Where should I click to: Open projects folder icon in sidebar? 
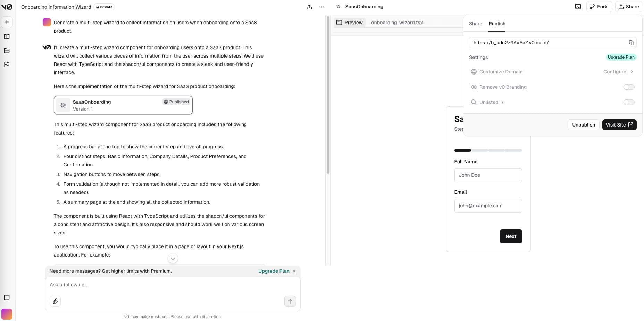coord(7,51)
